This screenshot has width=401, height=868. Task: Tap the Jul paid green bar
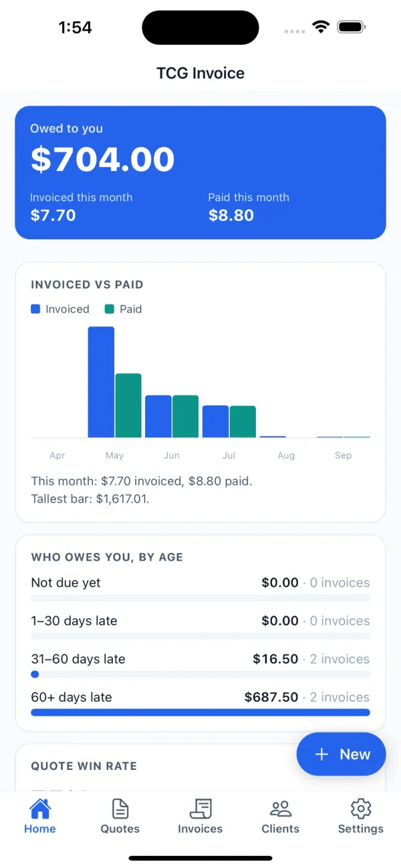243,422
